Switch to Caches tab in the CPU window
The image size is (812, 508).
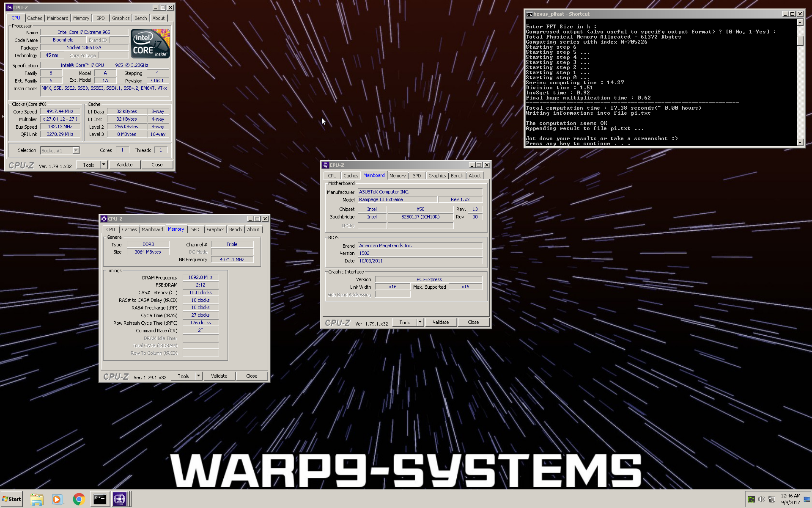[35, 18]
